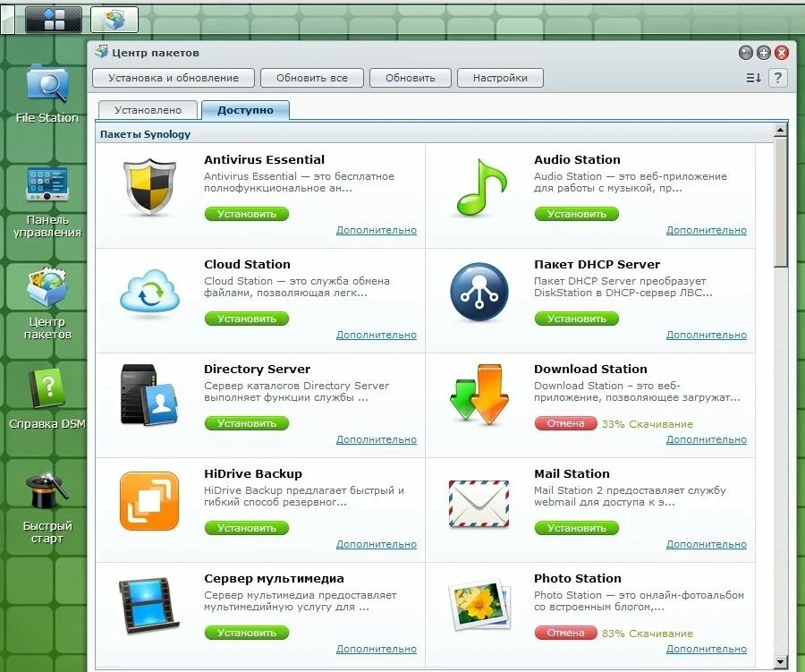Click the Download Station title text
The image size is (805, 672).
coord(590,369)
